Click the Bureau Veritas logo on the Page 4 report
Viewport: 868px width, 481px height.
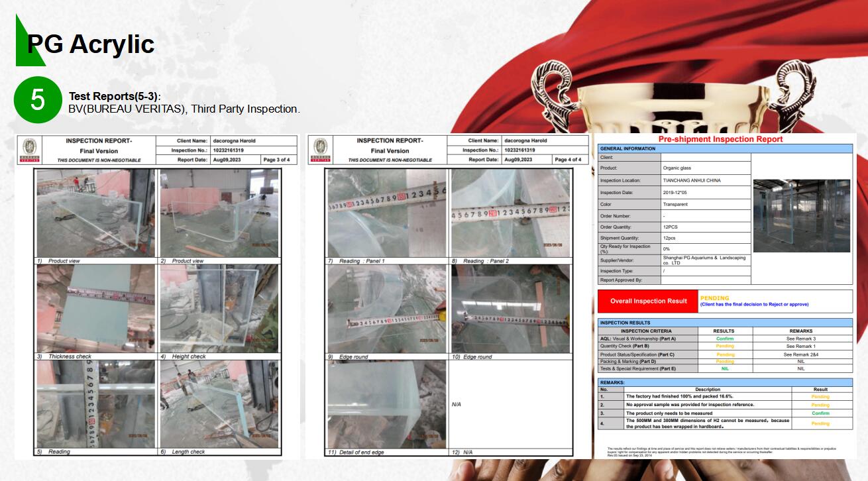click(x=320, y=150)
